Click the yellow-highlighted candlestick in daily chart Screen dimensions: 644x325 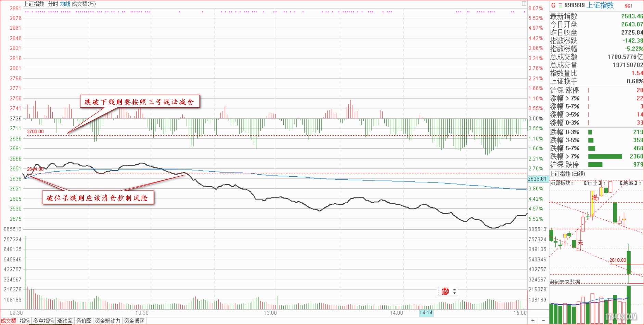593,203
